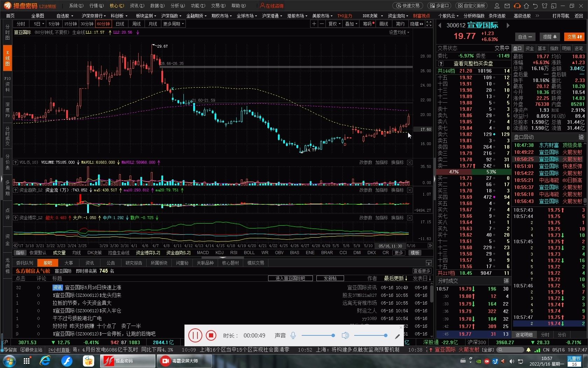Expand the 板块监测 dropdown
The height and width of the screenshot is (368, 588).
click(x=146, y=16)
